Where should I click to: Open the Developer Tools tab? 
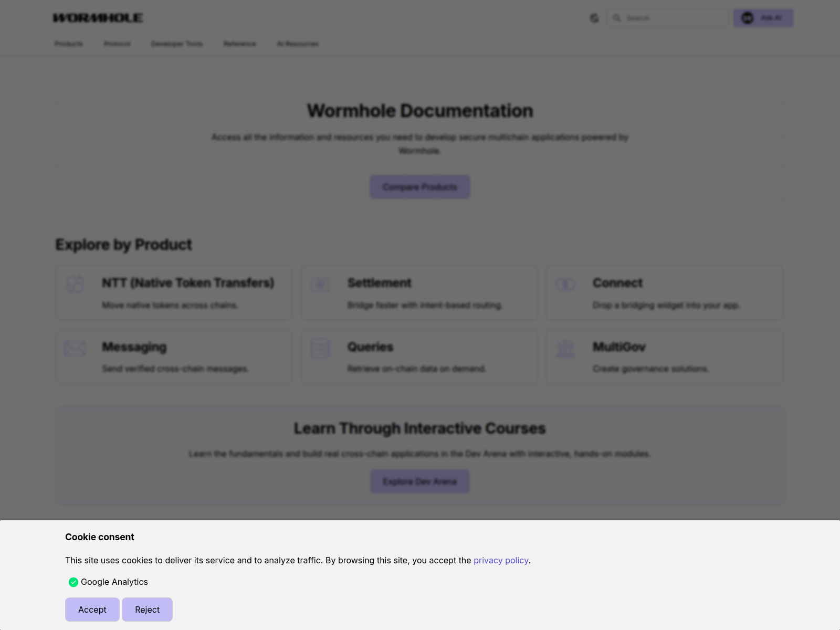coord(177,44)
